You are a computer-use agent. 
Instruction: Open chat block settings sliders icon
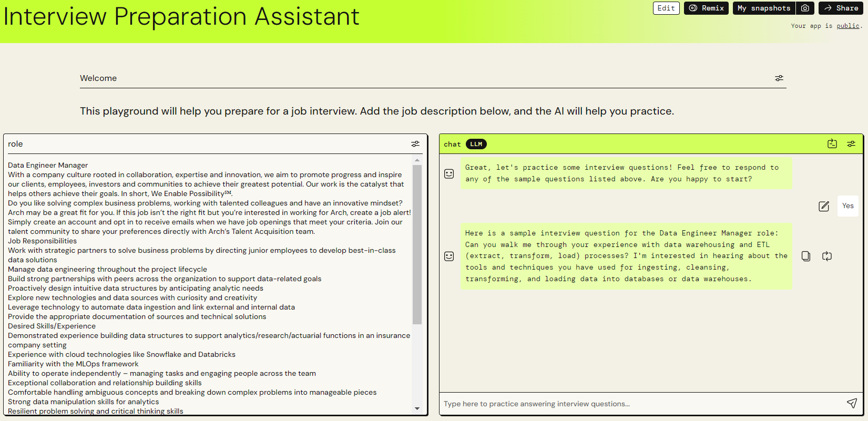pyautogui.click(x=851, y=144)
